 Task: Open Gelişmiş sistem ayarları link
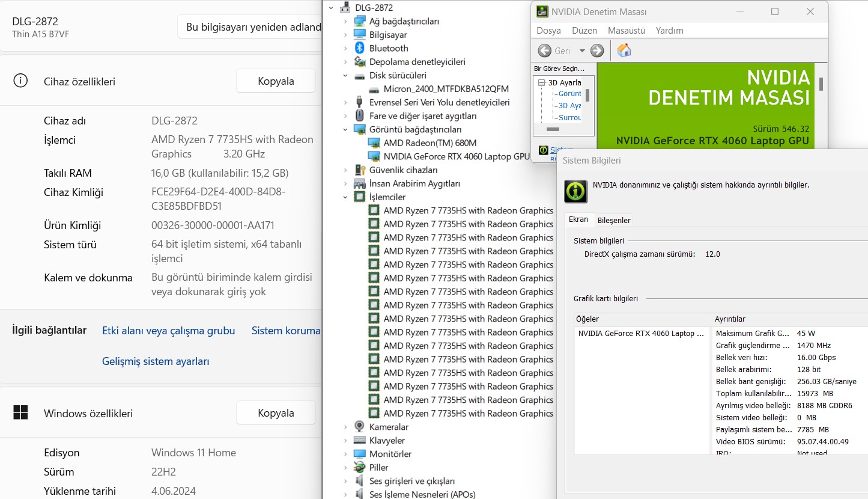[x=156, y=361]
